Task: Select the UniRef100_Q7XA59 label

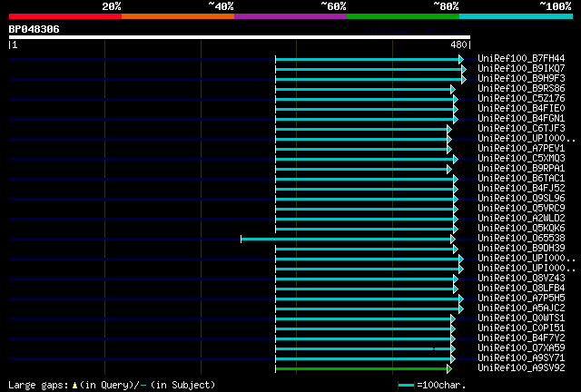Action: tap(521, 348)
